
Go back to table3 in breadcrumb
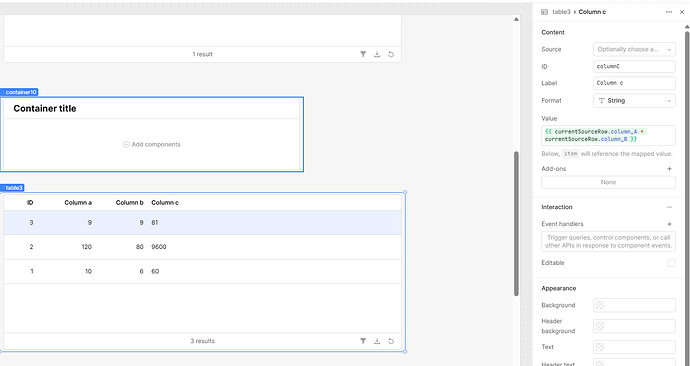click(x=561, y=12)
